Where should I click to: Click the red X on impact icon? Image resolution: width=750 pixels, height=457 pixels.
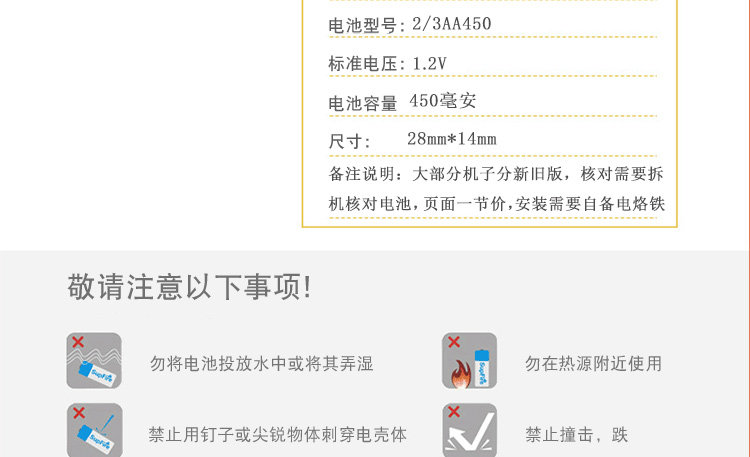tap(453, 412)
